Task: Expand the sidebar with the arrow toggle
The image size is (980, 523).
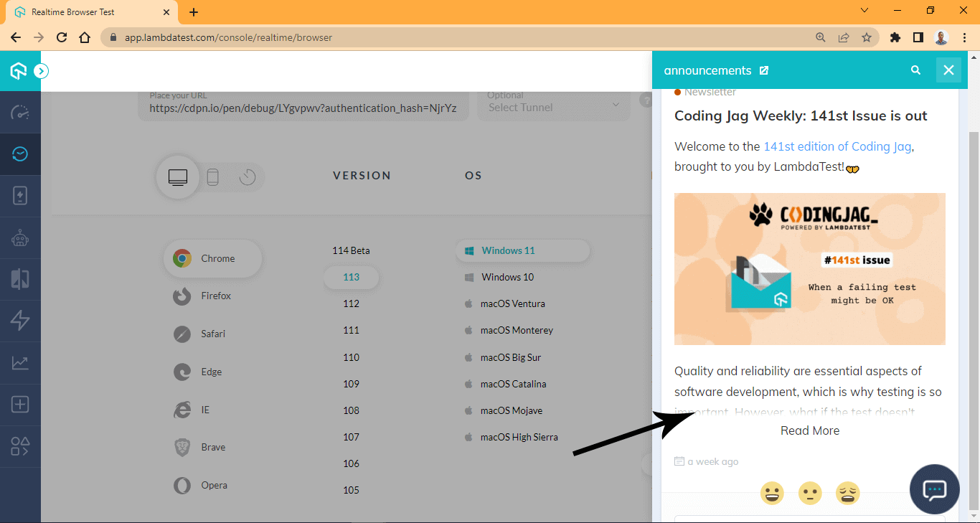Action: [41, 71]
